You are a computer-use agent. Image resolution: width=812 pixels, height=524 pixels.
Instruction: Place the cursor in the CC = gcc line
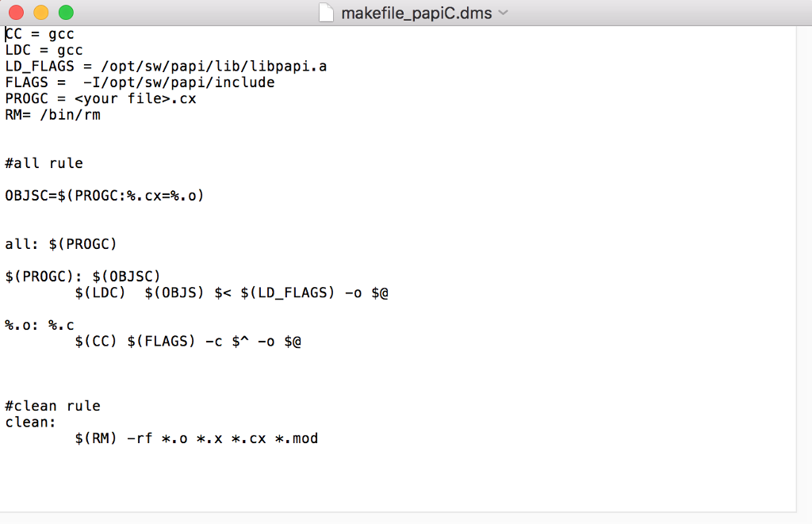coord(40,33)
